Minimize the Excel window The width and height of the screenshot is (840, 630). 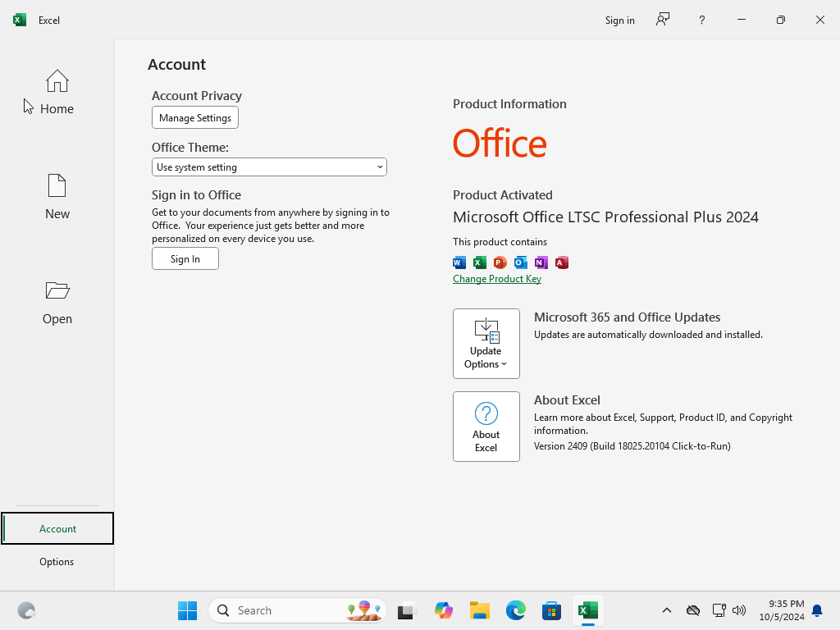[742, 20]
